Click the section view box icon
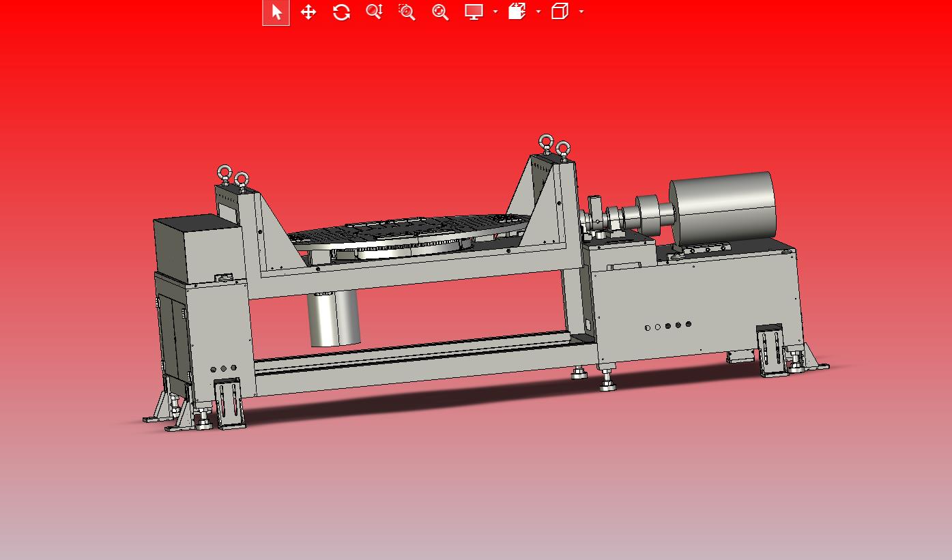Viewport: 952px width, 560px height. pyautogui.click(x=517, y=12)
